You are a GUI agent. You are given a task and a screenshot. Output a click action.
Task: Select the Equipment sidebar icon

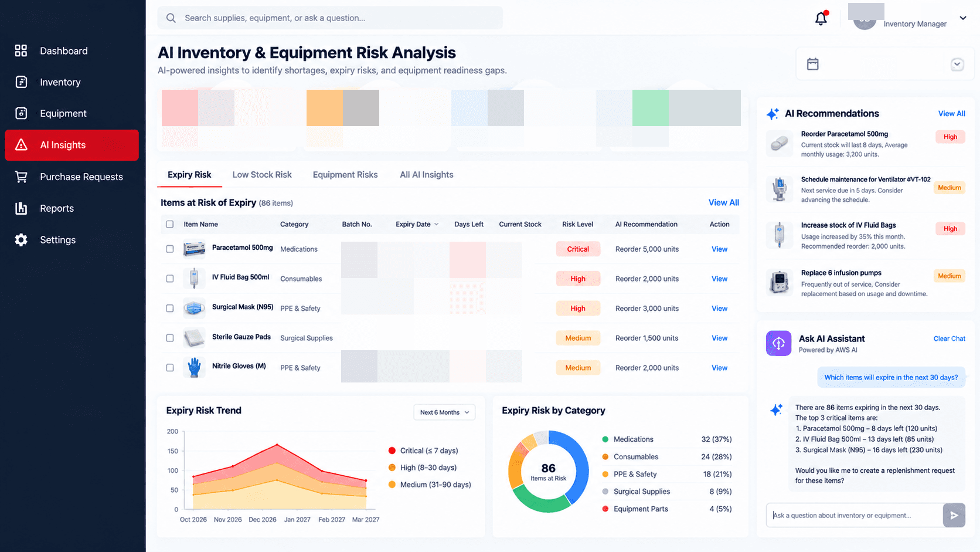(x=21, y=113)
